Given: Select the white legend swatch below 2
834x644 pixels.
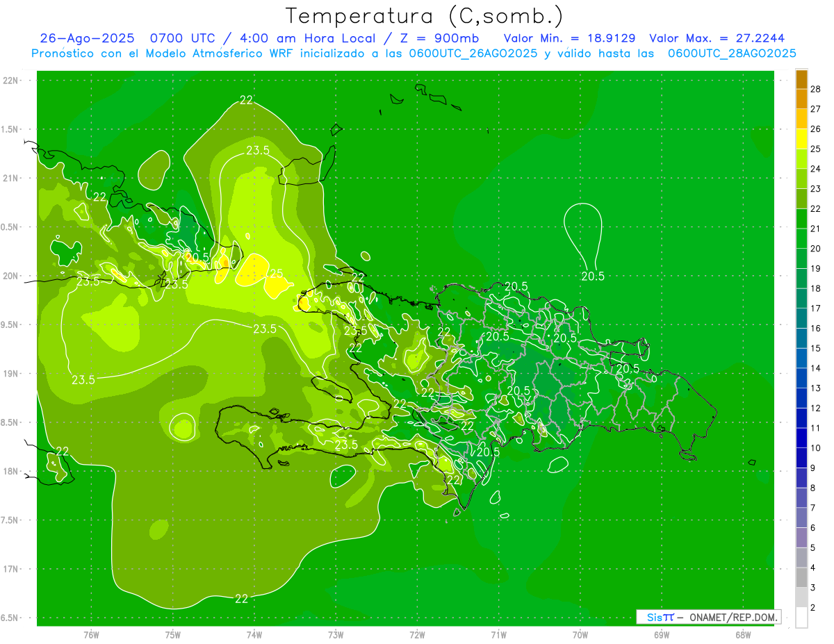Looking at the screenshot, I should pos(801,618).
